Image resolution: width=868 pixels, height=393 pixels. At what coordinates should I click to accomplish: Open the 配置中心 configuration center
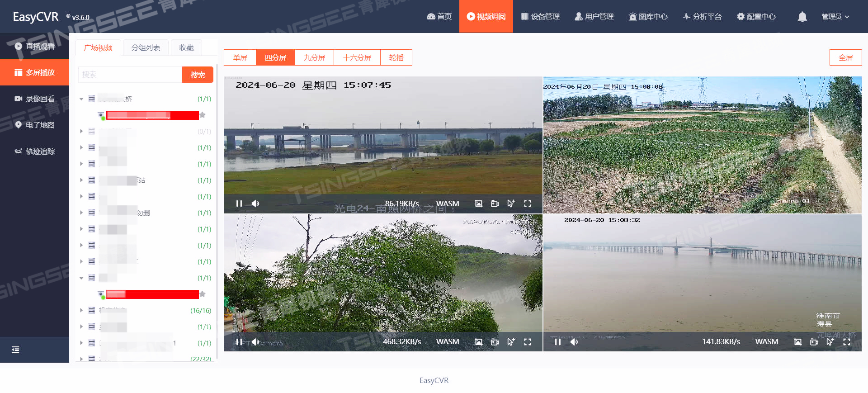coord(756,16)
